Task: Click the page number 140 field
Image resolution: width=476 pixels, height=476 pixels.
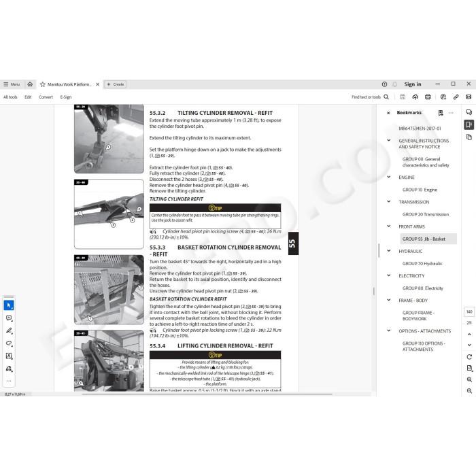Action: point(469,311)
